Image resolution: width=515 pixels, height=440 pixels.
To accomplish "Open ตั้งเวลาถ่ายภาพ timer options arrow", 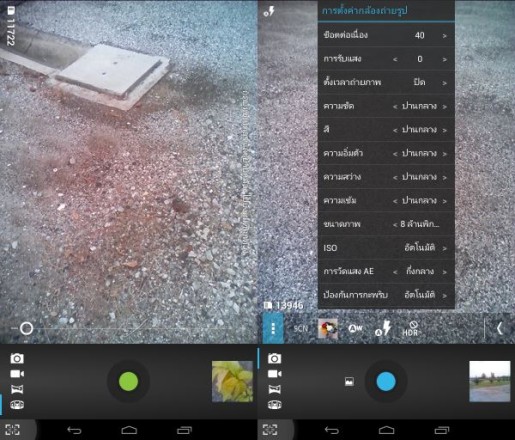I will [445, 83].
